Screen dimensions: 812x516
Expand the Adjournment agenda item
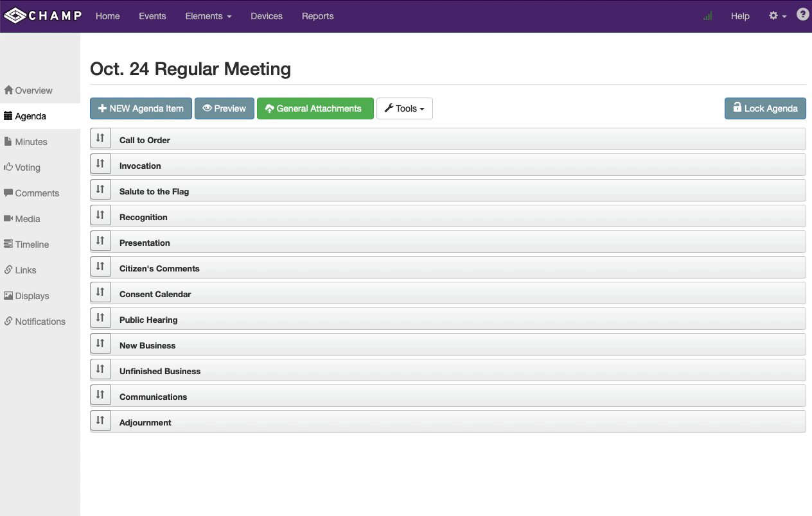(448, 422)
